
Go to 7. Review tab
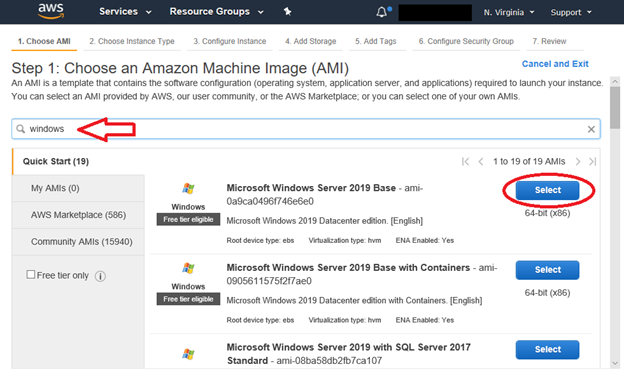coord(549,41)
